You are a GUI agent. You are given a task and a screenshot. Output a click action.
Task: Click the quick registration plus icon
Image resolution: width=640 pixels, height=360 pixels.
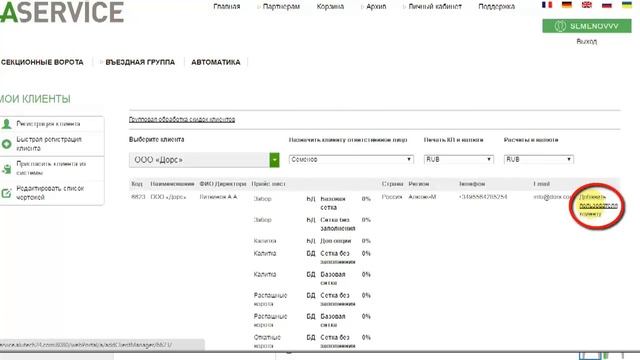6,144
